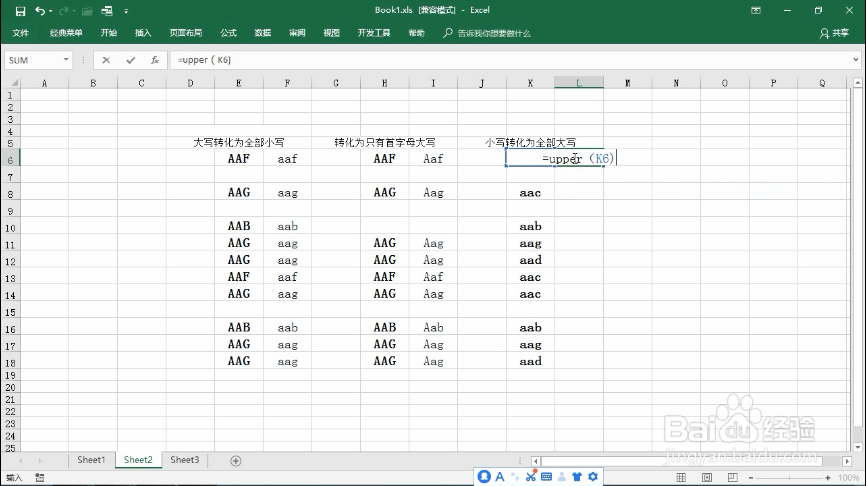This screenshot has height=486, width=866.
Task: Click cell K8 containing aac
Action: tap(530, 193)
